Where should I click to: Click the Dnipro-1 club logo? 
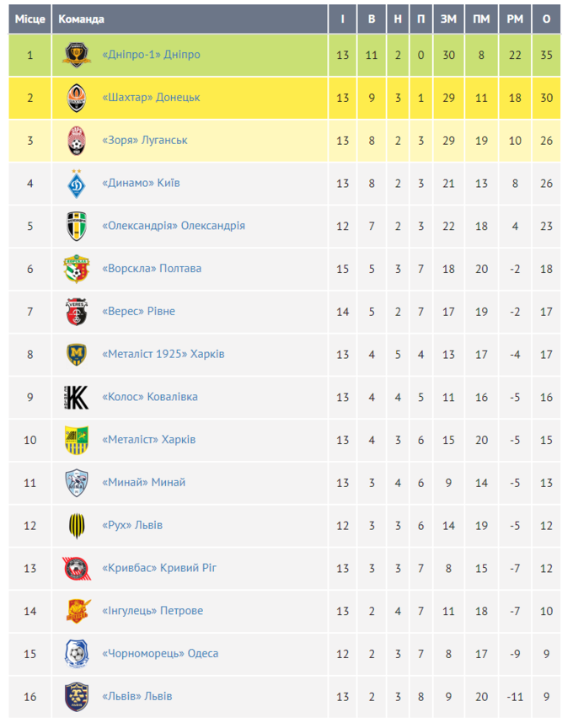[77, 56]
